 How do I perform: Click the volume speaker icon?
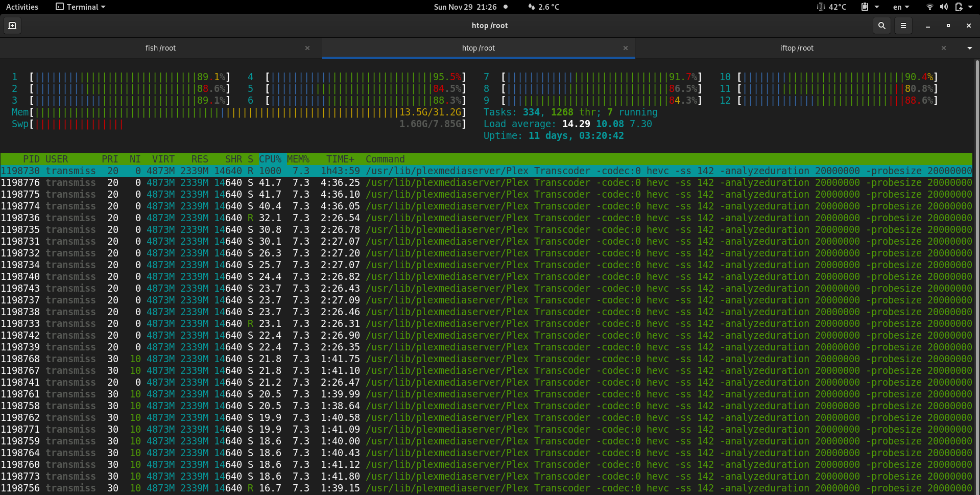pyautogui.click(x=944, y=7)
